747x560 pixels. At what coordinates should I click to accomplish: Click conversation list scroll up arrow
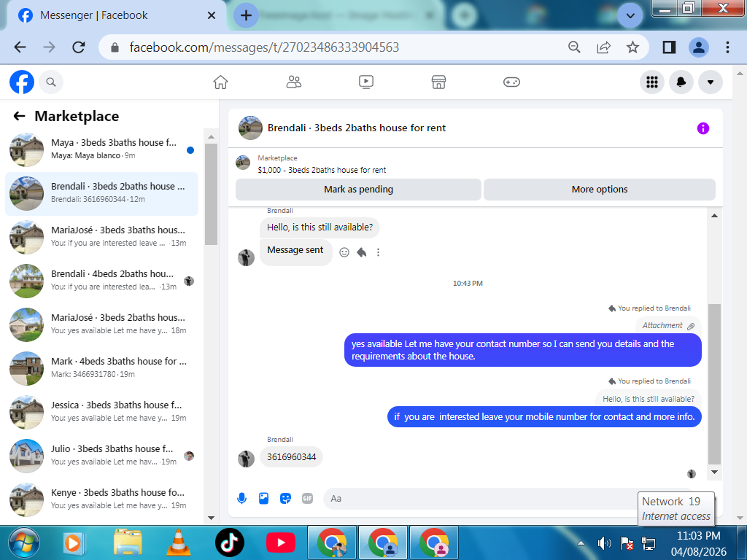tap(211, 136)
